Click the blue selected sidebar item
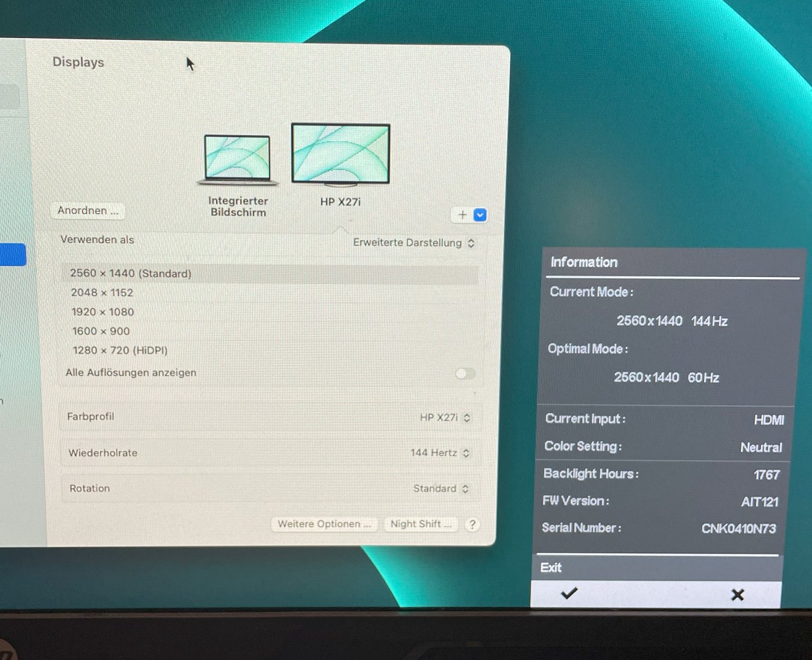Screen dimensions: 812x660 point(13,255)
